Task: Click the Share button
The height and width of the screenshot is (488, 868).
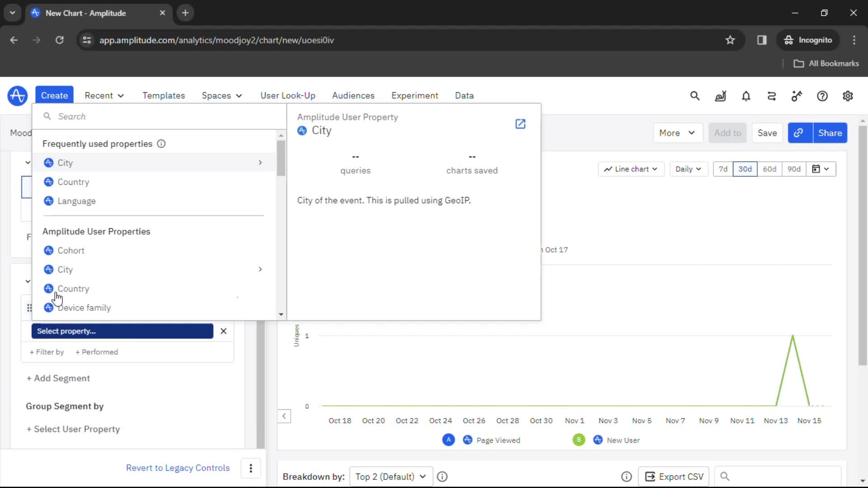Action: pos(830,132)
